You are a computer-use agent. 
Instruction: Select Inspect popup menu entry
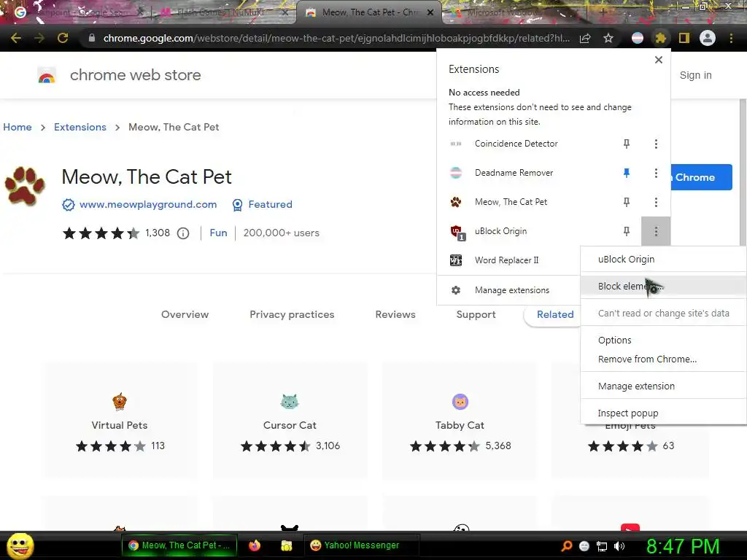tap(664, 413)
